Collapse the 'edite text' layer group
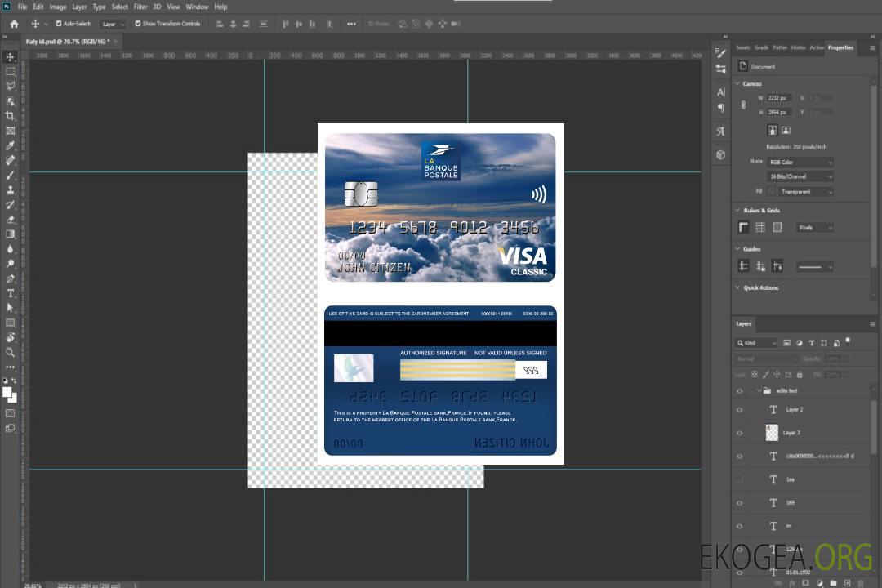 click(x=759, y=390)
